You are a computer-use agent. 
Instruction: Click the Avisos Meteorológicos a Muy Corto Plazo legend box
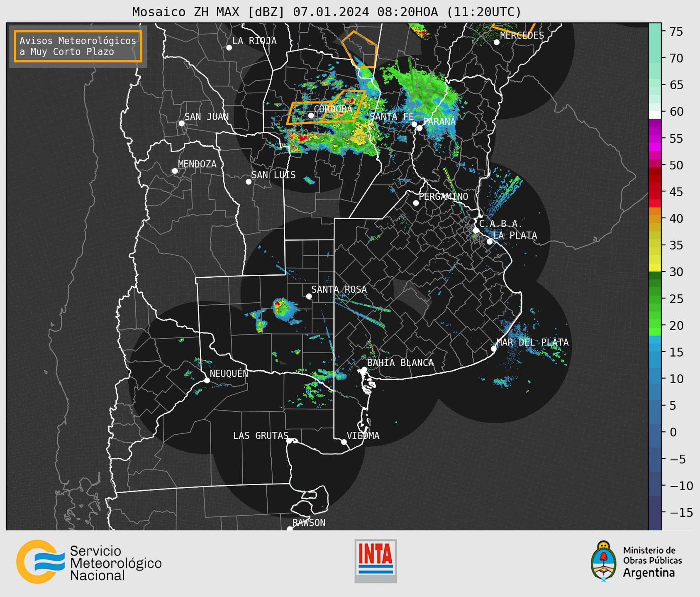click(78, 46)
